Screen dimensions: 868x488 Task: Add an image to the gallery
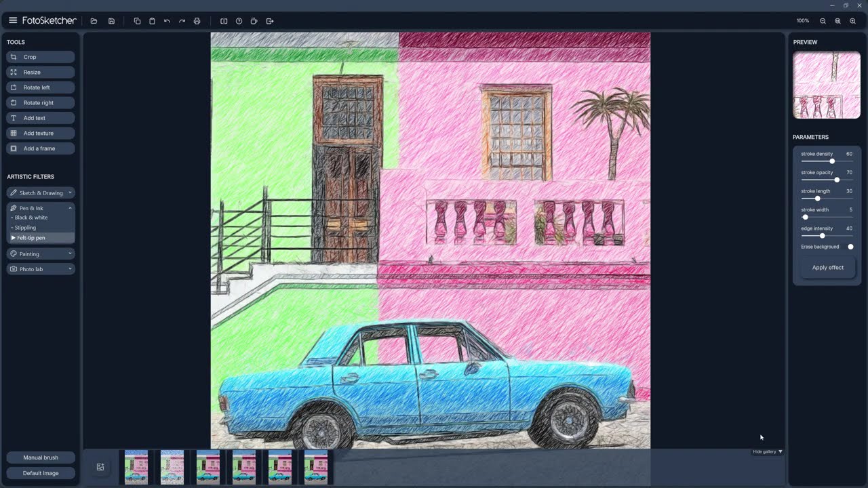point(100,467)
